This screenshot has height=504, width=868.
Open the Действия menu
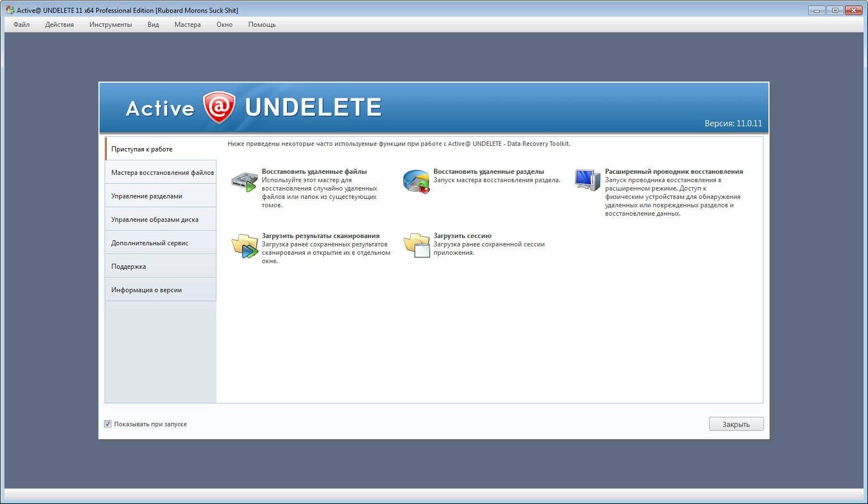click(x=59, y=25)
